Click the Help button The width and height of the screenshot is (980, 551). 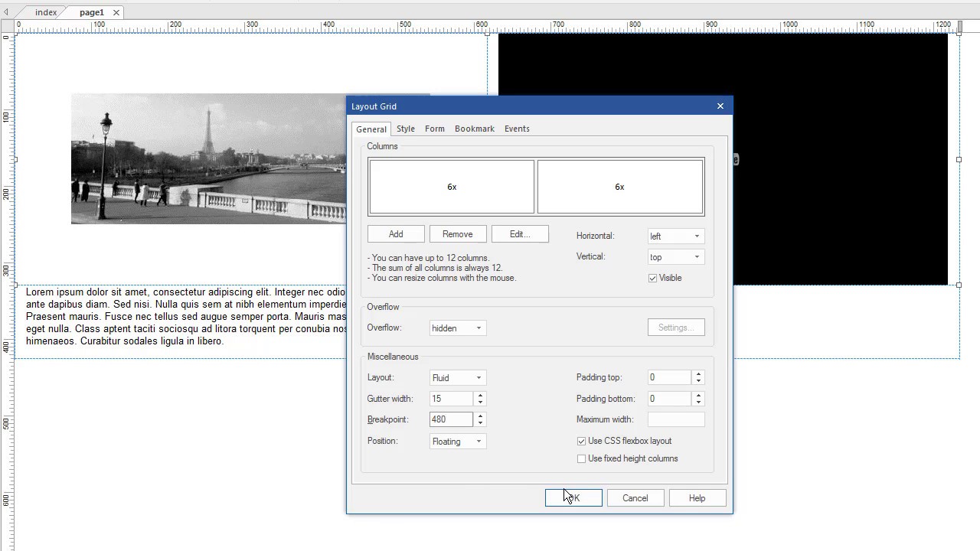tap(697, 498)
